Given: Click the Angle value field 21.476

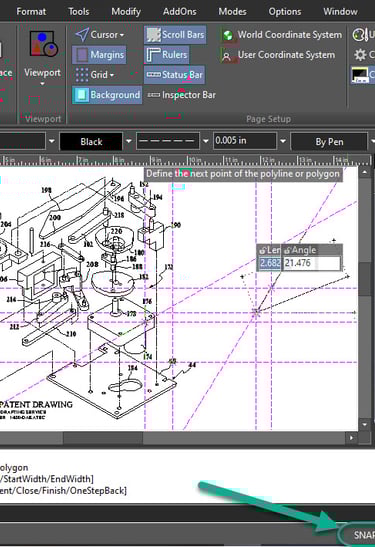Looking at the screenshot, I should click(312, 263).
